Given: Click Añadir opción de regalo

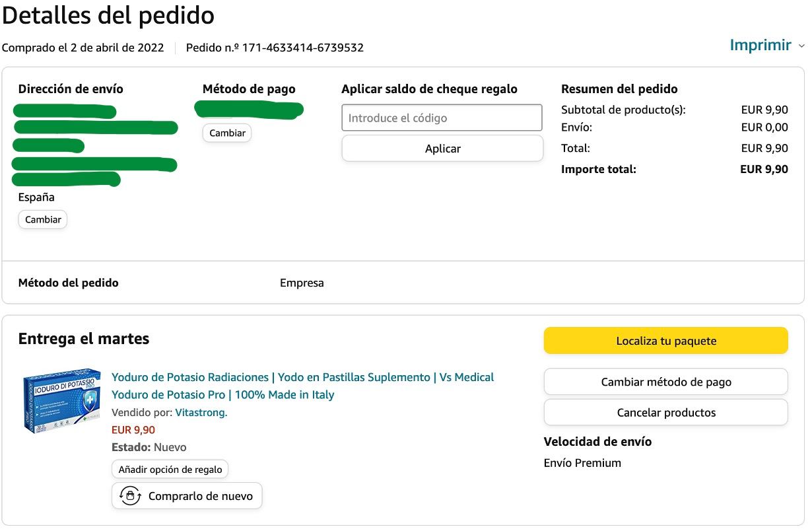Looking at the screenshot, I should point(170,470).
